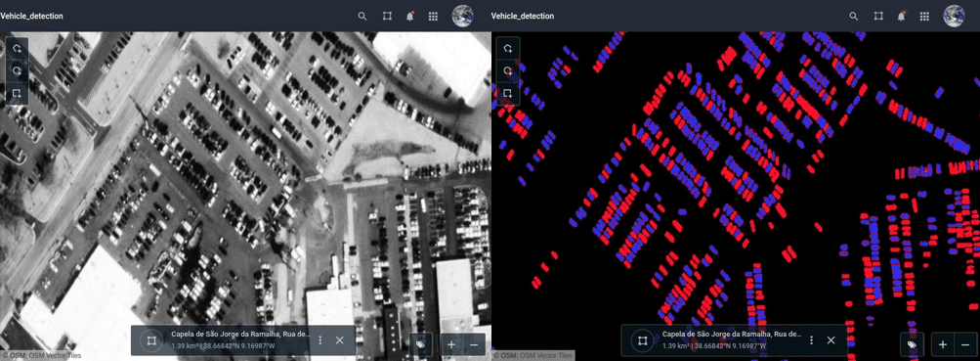The height and width of the screenshot is (361, 980).
Task: Click the top rotate tool in the left map toolbar
Action: click(x=17, y=48)
